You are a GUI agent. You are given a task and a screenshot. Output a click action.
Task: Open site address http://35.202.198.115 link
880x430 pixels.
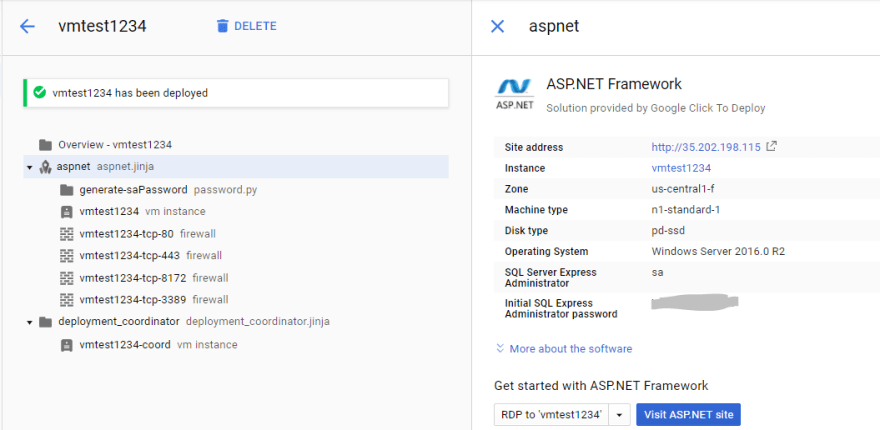tap(706, 147)
